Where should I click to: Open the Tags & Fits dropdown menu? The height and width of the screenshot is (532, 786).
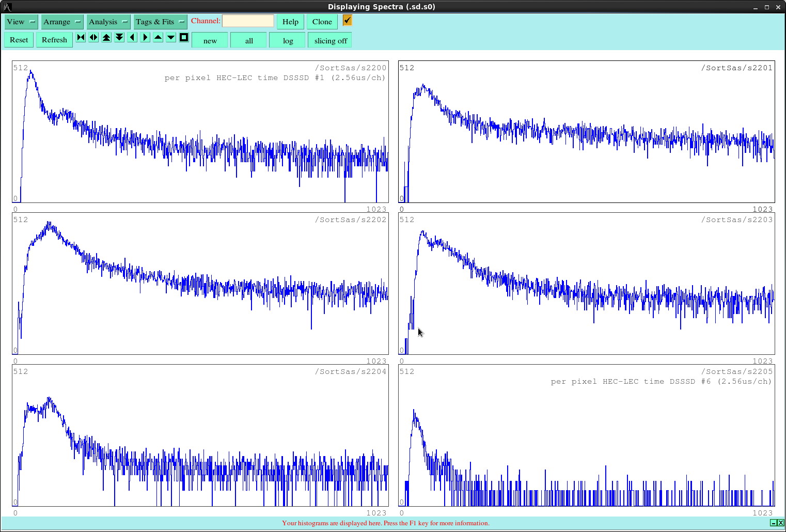(161, 22)
